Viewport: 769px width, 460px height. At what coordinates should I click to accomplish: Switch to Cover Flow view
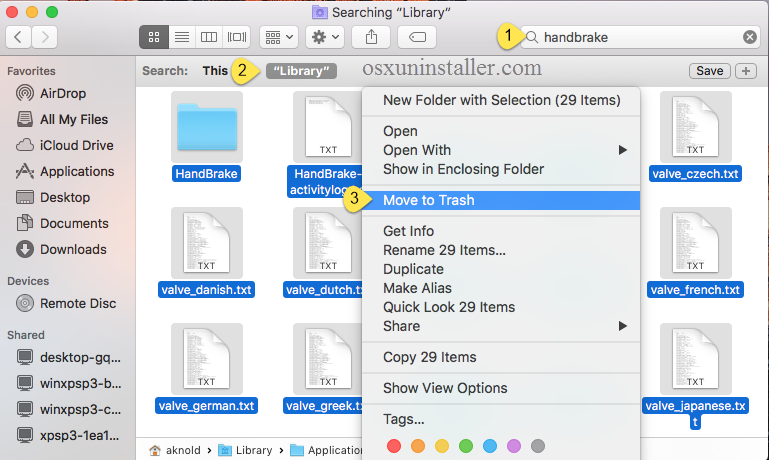click(237, 37)
